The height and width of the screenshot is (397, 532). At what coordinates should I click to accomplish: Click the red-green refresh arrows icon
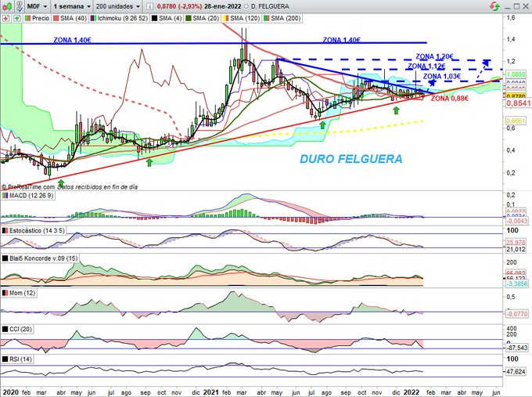click(495, 6)
